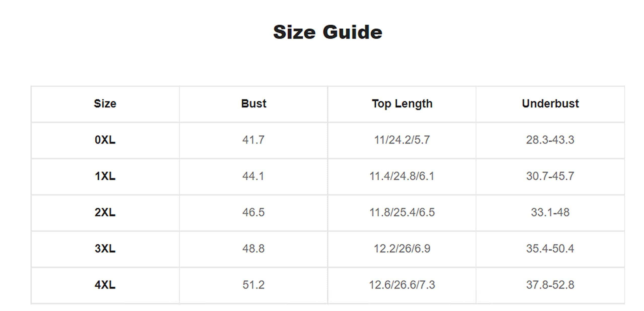
Task: Click the 3XL size row label
Action: tap(105, 249)
